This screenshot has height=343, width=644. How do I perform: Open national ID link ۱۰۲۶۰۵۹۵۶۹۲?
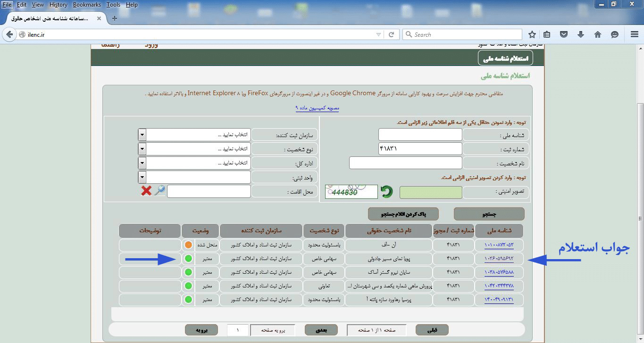(499, 259)
